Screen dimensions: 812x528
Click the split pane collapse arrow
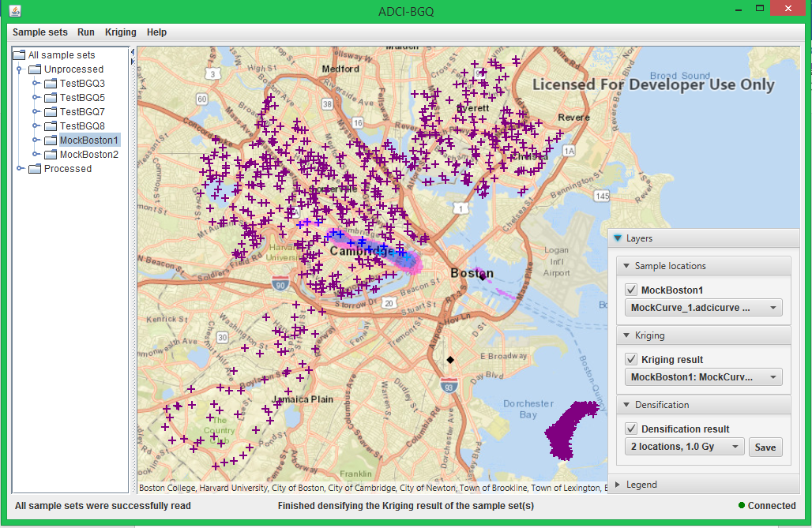(x=133, y=52)
